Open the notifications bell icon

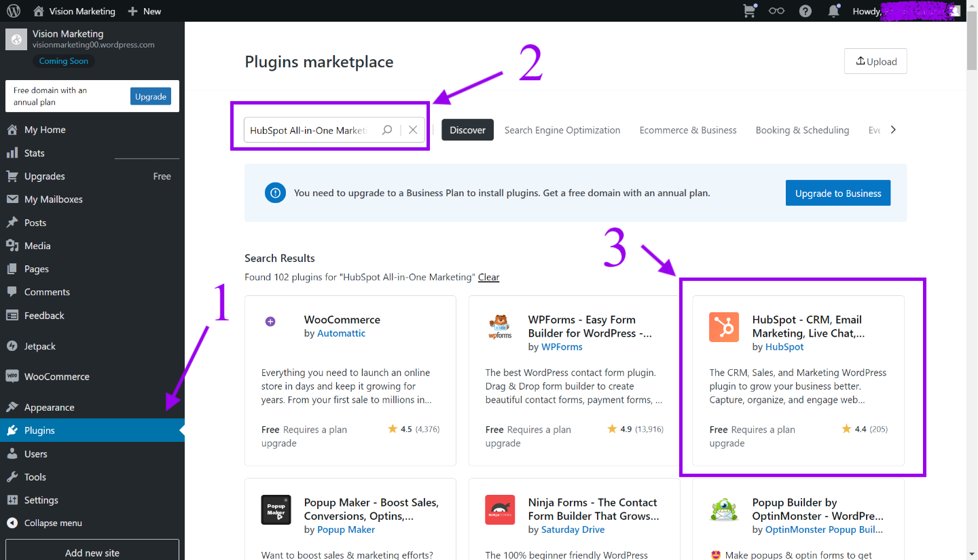[834, 11]
